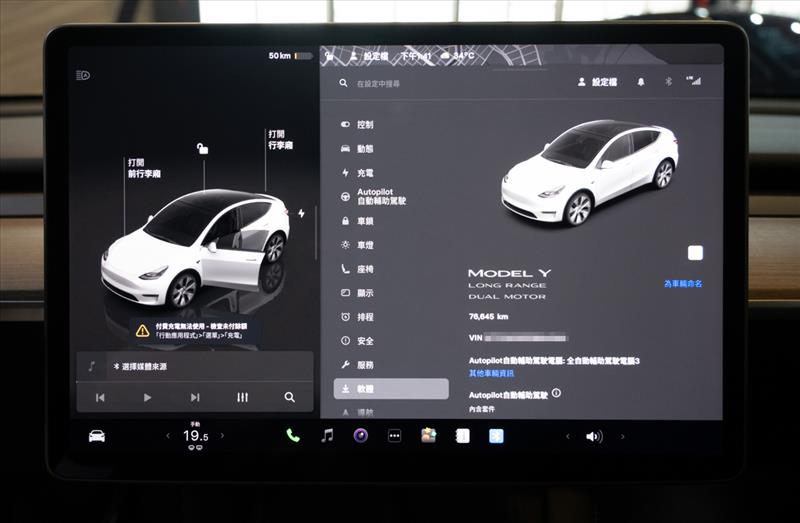The height and width of the screenshot is (523, 800).
Task: Tap the 19.5 temperature climate display
Action: point(195,436)
